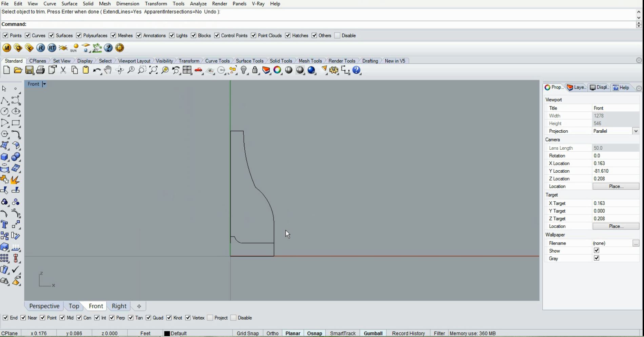Open the command line history stepper
The height and width of the screenshot is (337, 644).
click(x=639, y=24)
